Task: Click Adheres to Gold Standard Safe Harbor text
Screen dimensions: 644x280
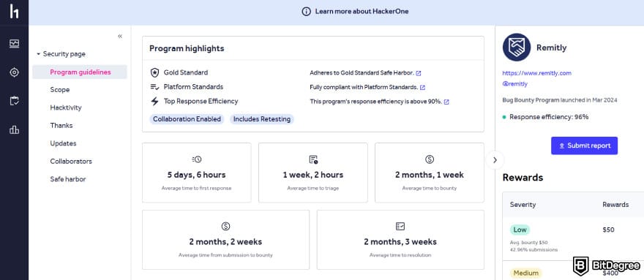Action: (362, 73)
